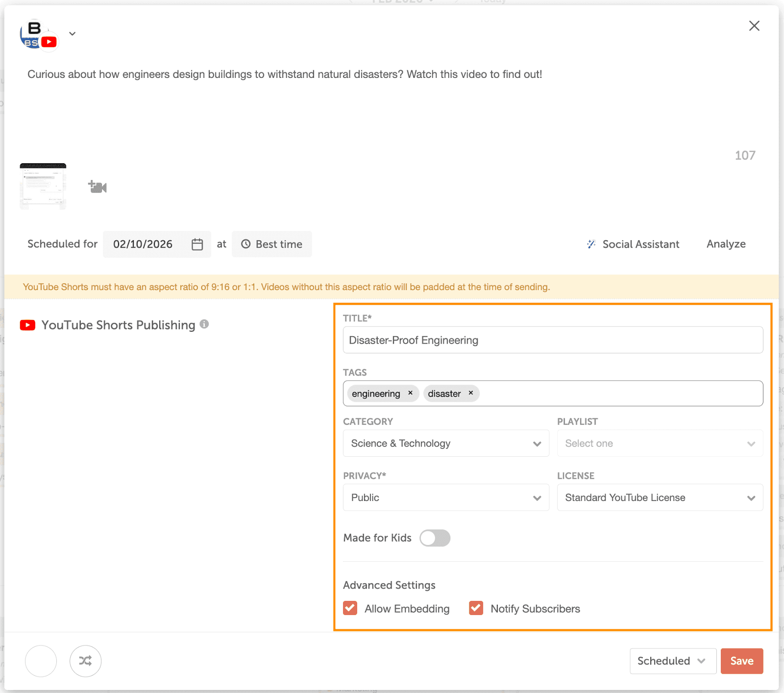Uncheck the Allow Embedding checkbox
Viewport: 784px width, 693px height.
tap(350, 608)
